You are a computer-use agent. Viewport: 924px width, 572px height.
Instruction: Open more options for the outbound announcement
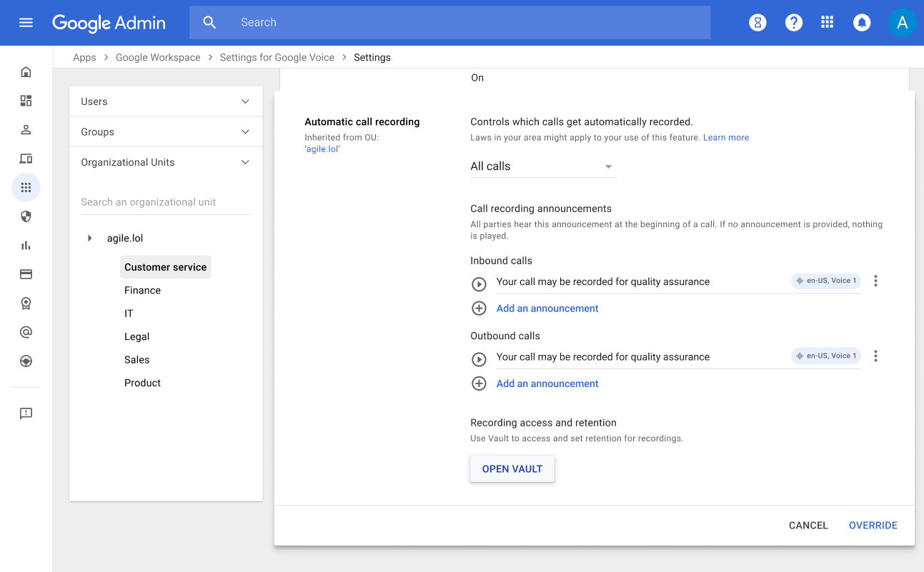coord(875,356)
